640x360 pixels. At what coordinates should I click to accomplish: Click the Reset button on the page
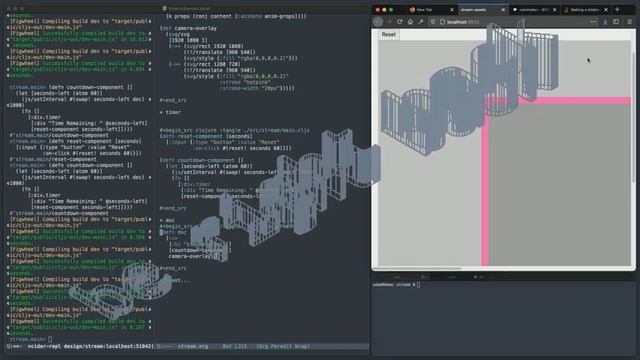[389, 35]
